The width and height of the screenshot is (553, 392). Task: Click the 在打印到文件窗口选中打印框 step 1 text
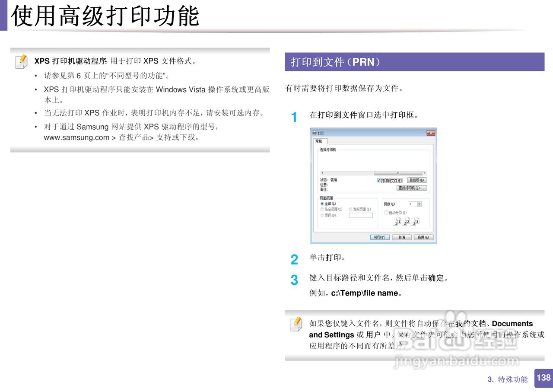364,115
